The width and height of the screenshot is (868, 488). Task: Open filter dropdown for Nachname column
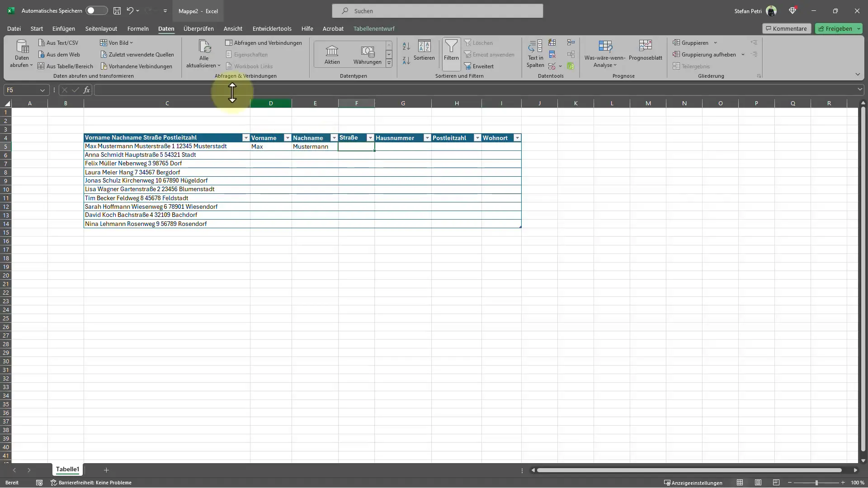334,138
